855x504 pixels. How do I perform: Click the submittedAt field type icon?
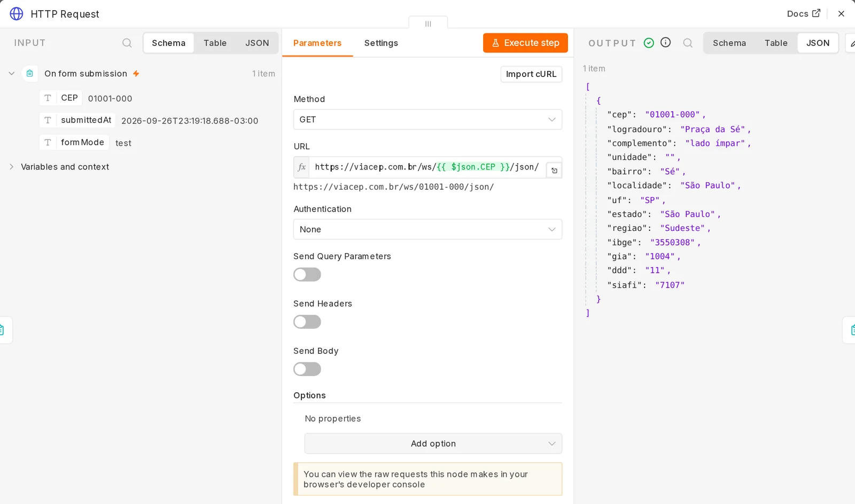pyautogui.click(x=48, y=120)
